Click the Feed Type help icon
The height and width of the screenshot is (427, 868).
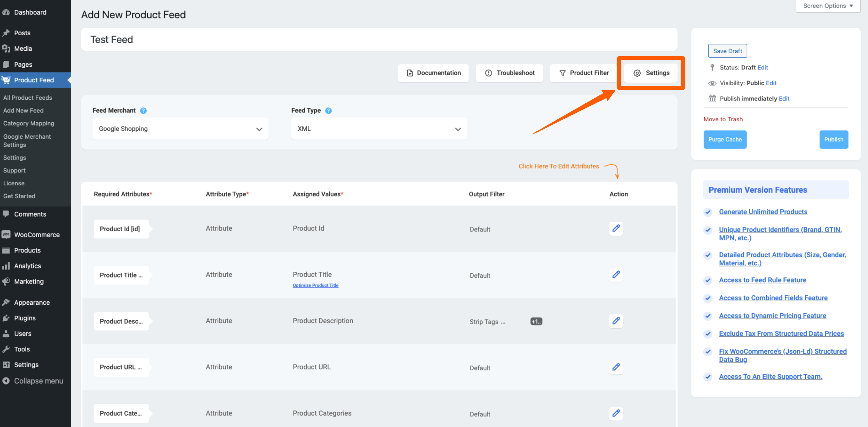pyautogui.click(x=329, y=111)
